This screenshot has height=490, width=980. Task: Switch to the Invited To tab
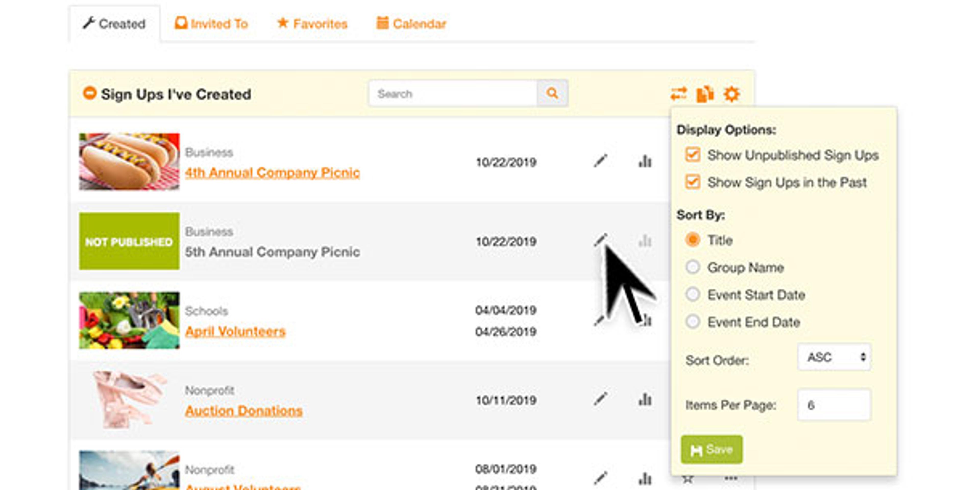212,23
